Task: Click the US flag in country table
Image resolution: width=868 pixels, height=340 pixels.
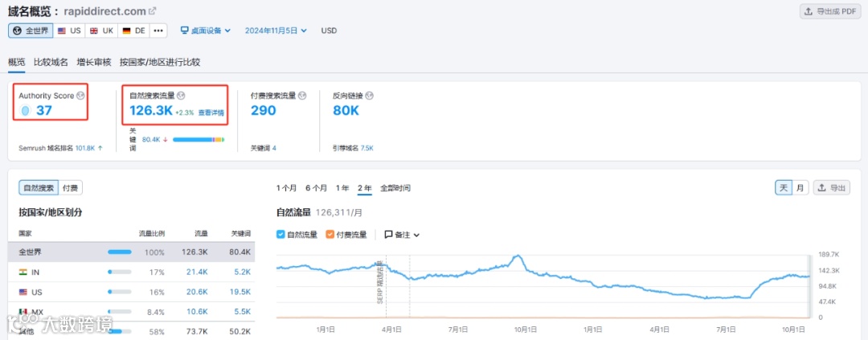Action: point(23,292)
